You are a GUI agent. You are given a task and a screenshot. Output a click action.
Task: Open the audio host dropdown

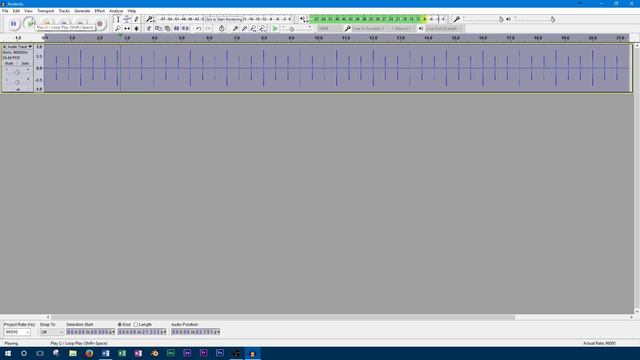coord(330,29)
